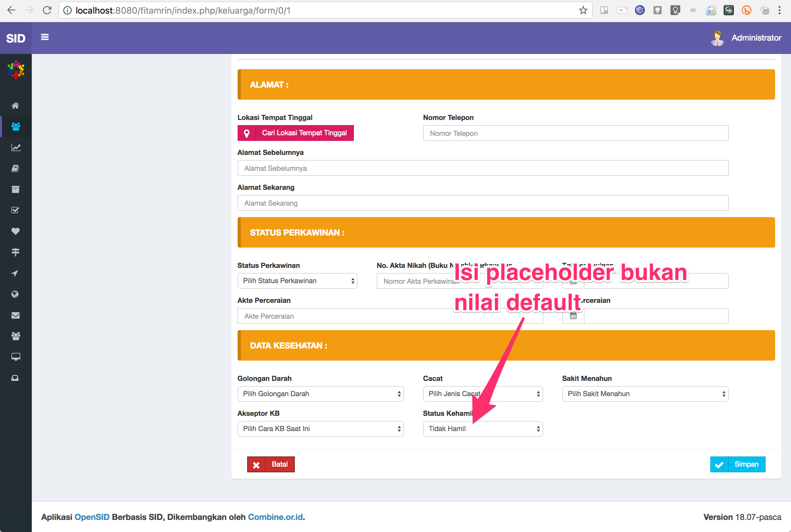Click the active people icon in sidebar
The height and width of the screenshot is (532, 791).
tap(15, 127)
